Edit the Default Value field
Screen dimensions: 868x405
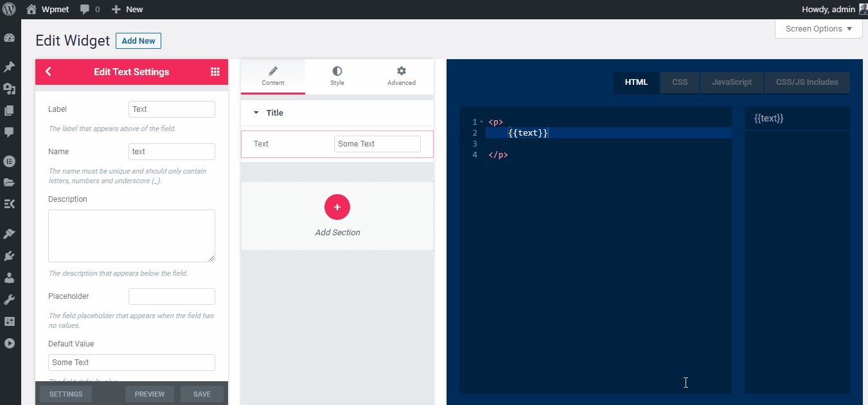pos(132,363)
